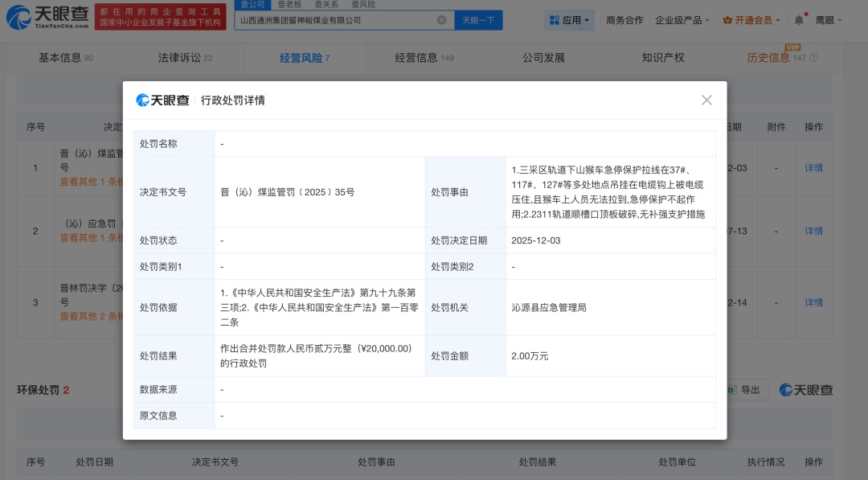The image size is (868, 480).
Task: Open the 基本信息 tab
Action: (65, 58)
